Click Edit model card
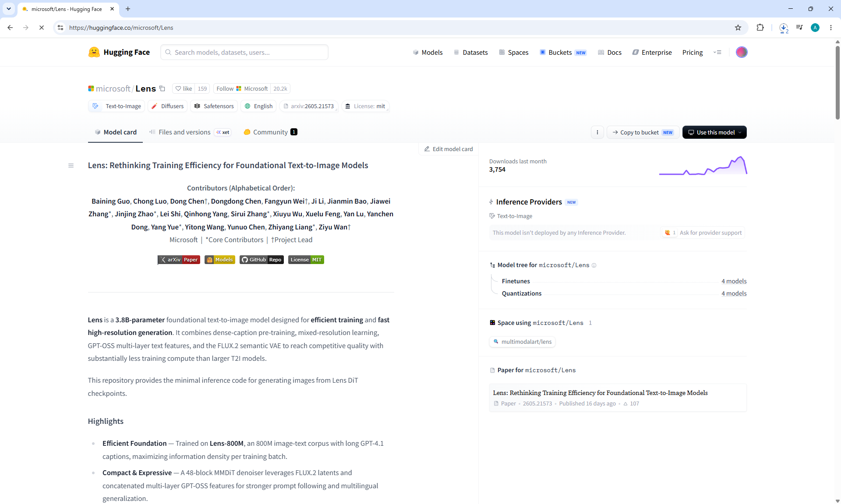841x504 pixels. 449,149
